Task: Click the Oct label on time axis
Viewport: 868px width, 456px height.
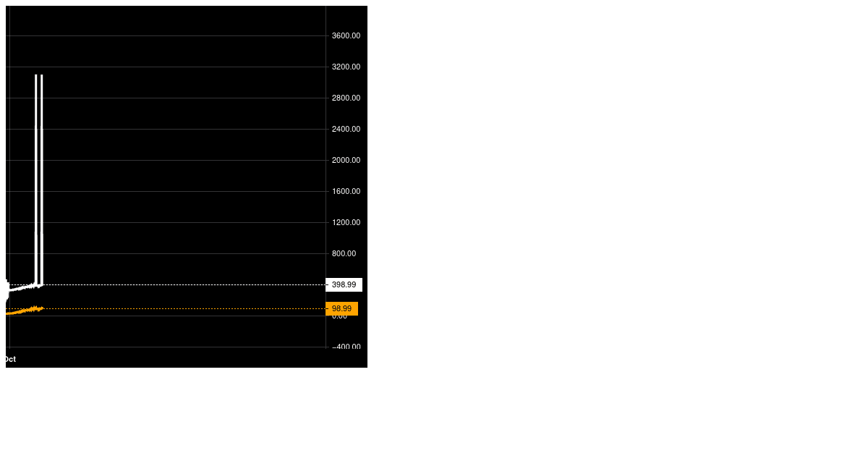Action: coord(10,359)
